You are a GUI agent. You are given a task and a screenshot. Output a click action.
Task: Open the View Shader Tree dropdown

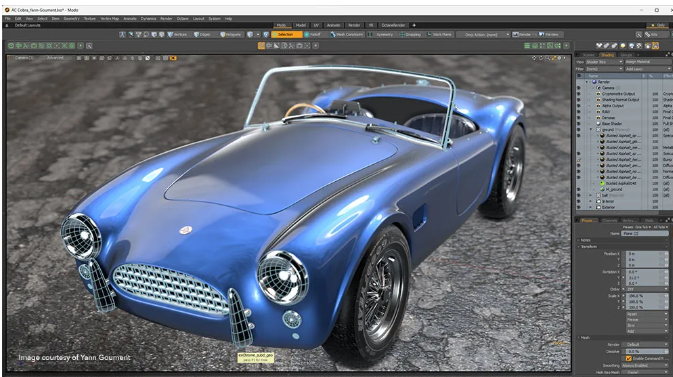coord(604,62)
